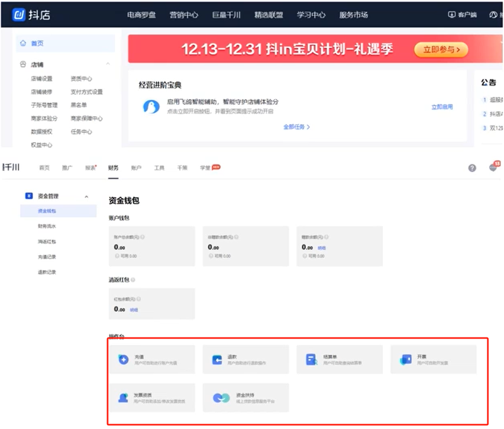Open 商家体验分 in sidebar
Viewport: 504px width, 429px height.
tap(44, 118)
